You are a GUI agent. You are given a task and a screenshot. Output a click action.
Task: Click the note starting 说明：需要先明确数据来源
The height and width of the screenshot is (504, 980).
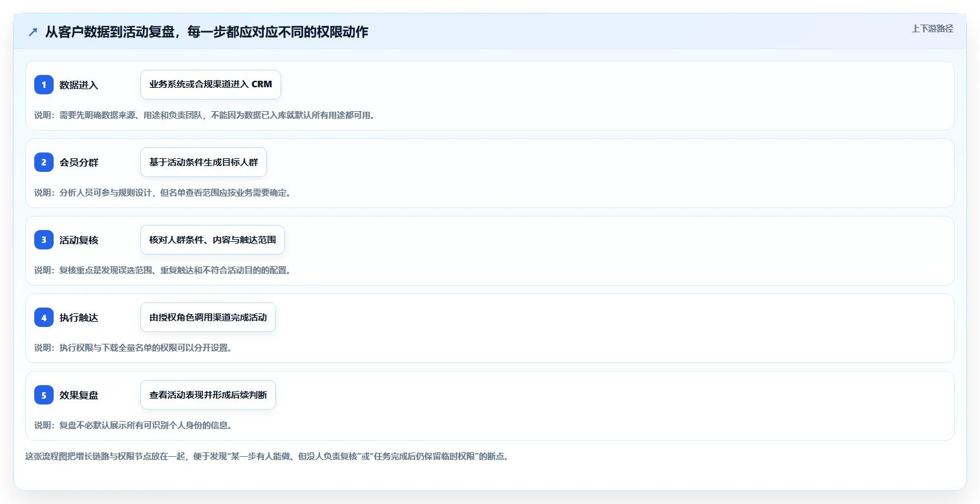coord(204,116)
